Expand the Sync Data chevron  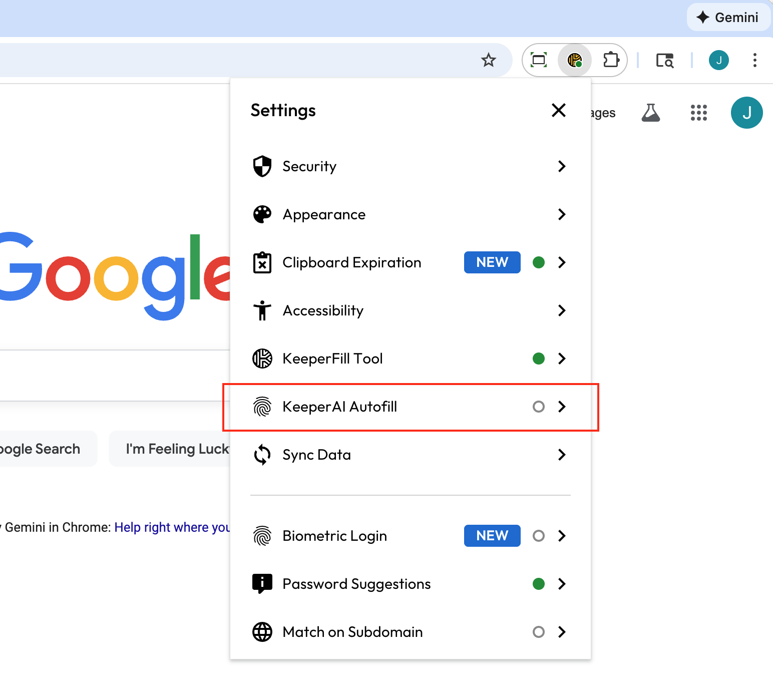tap(562, 455)
